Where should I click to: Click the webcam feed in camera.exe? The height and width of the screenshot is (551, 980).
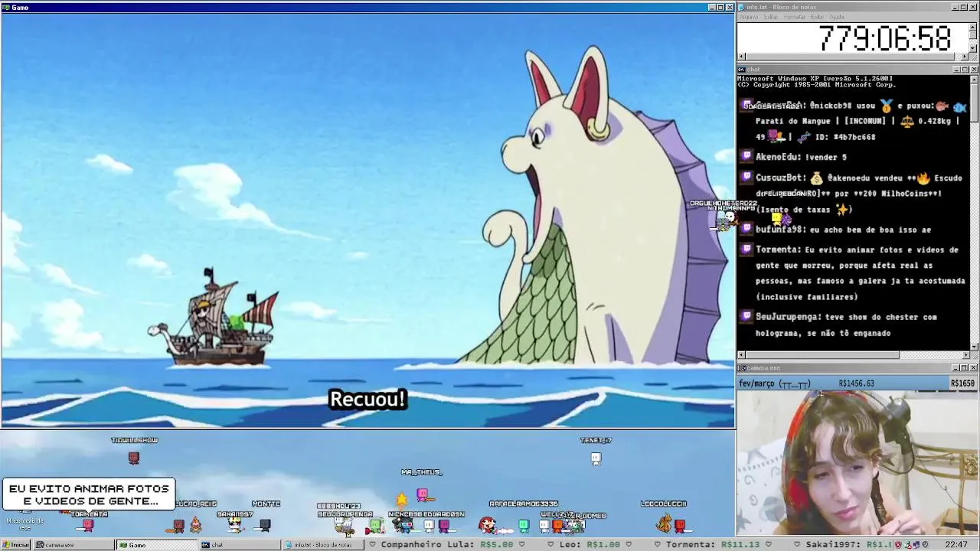(x=857, y=462)
